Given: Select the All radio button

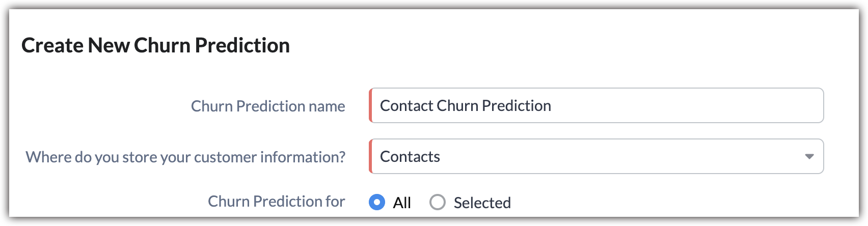Looking at the screenshot, I should pyautogui.click(x=377, y=203).
